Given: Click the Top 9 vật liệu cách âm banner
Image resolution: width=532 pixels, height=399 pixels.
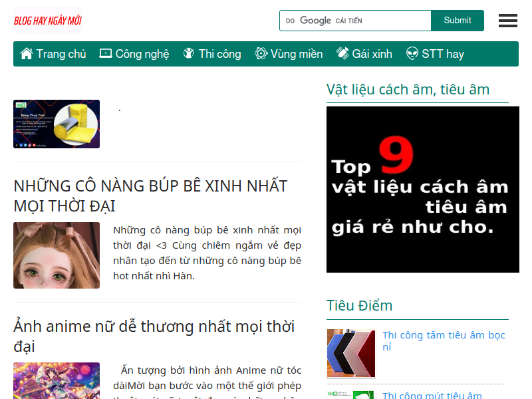Looking at the screenshot, I should coord(423,190).
